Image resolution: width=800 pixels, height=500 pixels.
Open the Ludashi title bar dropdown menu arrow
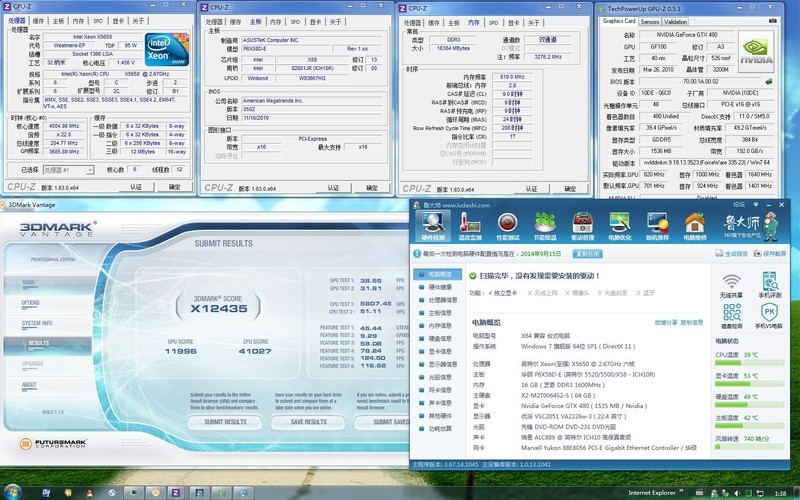tap(755, 205)
